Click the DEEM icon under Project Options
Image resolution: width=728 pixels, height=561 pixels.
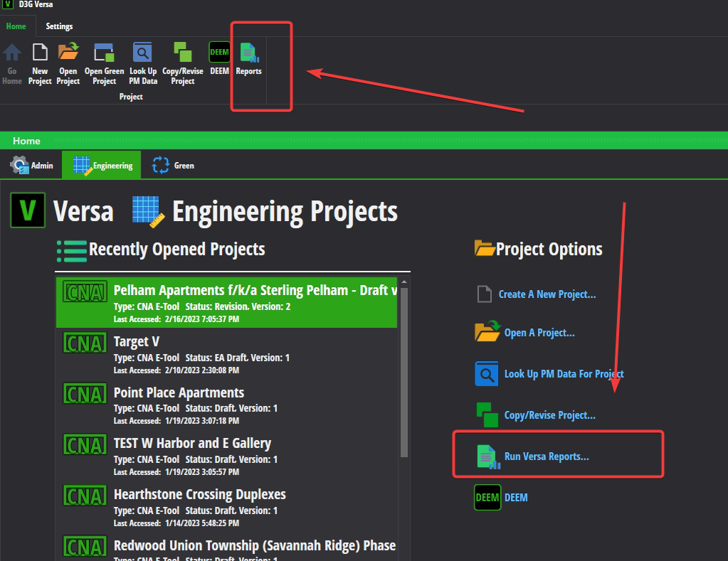pyautogui.click(x=487, y=497)
